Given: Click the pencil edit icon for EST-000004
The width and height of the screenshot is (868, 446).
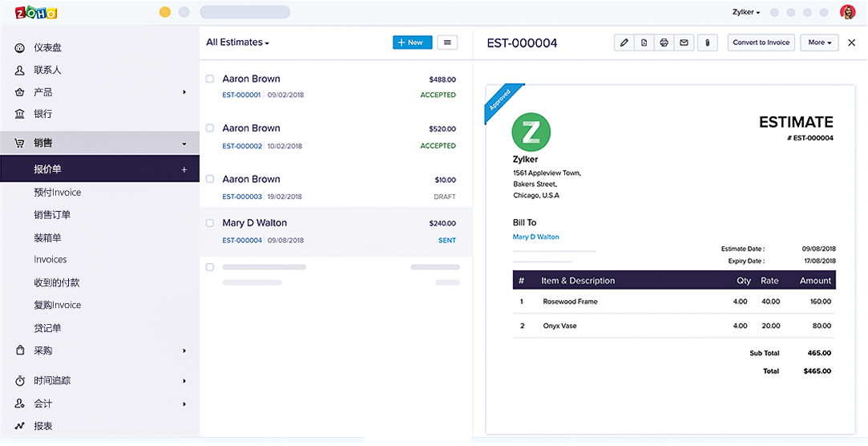Looking at the screenshot, I should coord(624,43).
